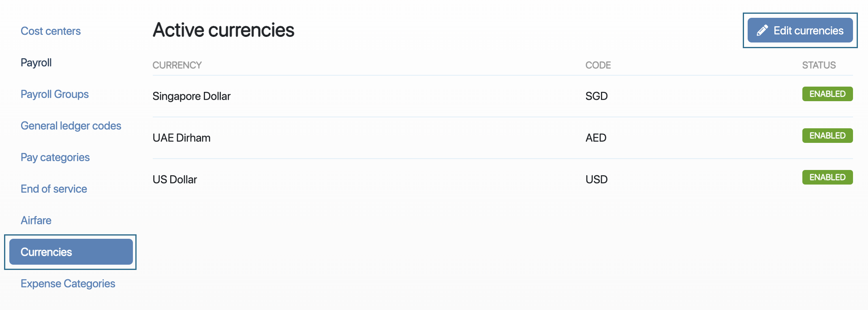This screenshot has width=868, height=310.
Task: Open Pay categories page
Action: [55, 157]
